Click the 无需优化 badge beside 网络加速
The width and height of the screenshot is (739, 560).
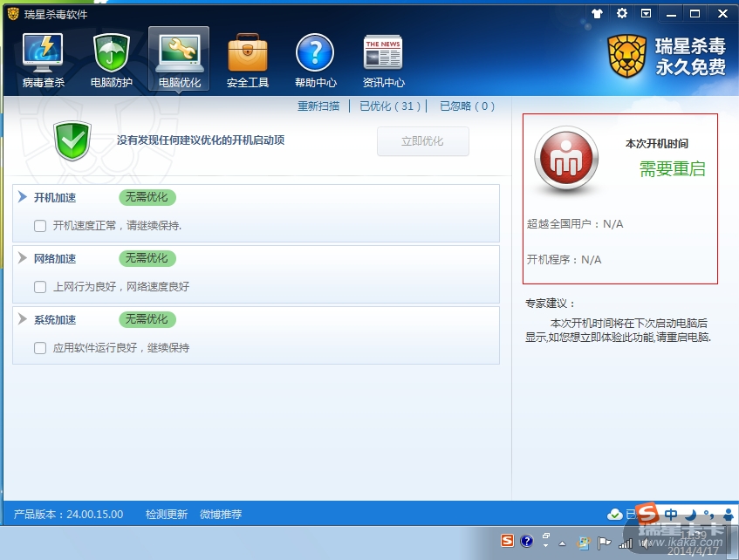pos(147,258)
